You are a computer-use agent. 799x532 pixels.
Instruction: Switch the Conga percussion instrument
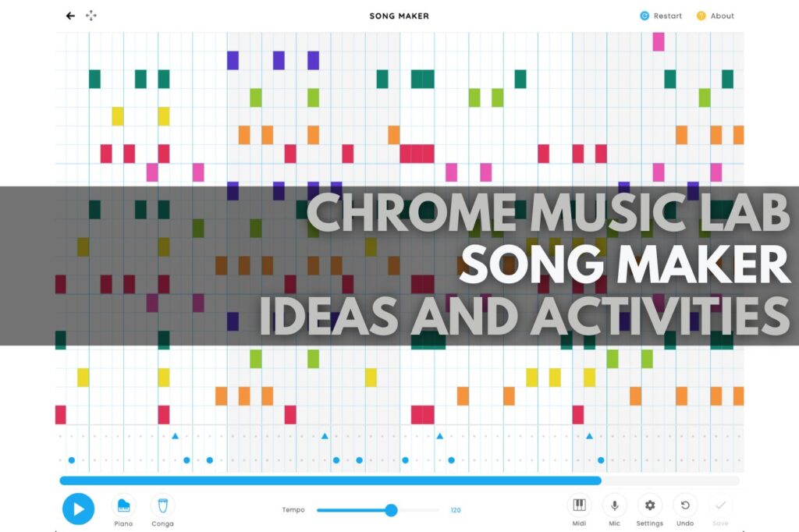162,510
